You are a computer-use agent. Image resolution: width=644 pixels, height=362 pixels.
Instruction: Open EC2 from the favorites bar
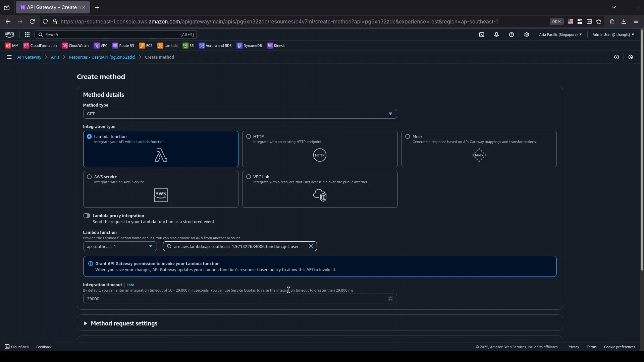pyautogui.click(x=146, y=46)
